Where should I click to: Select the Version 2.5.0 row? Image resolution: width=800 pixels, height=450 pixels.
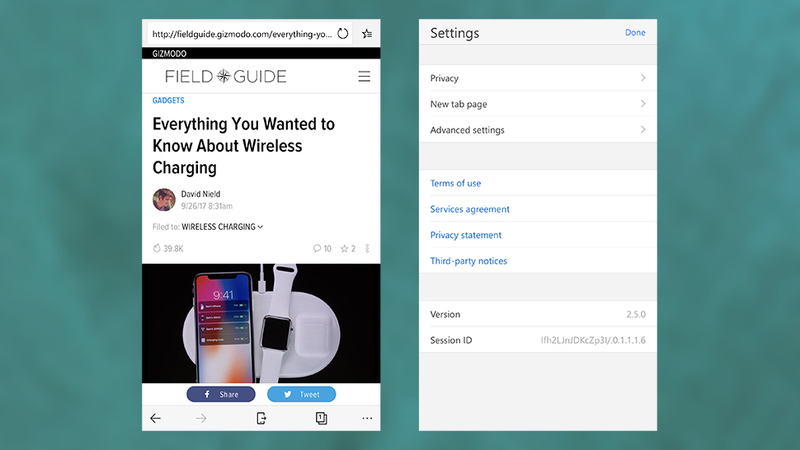point(538,314)
